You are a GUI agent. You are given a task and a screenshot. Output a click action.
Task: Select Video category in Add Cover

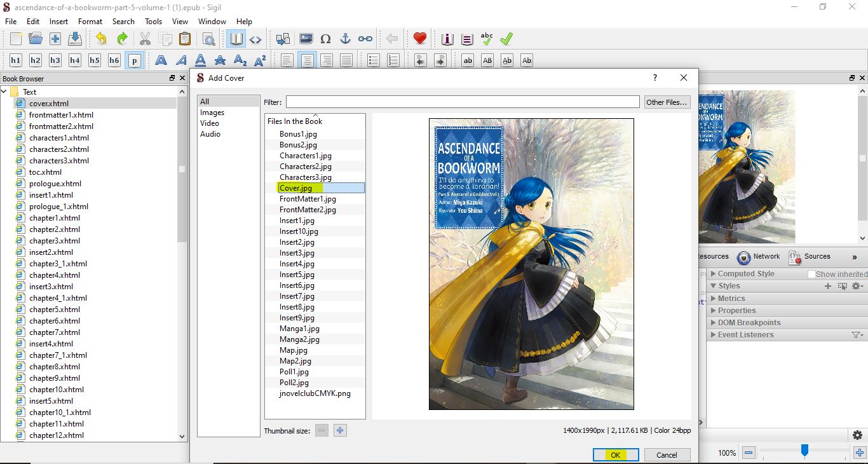click(x=210, y=123)
